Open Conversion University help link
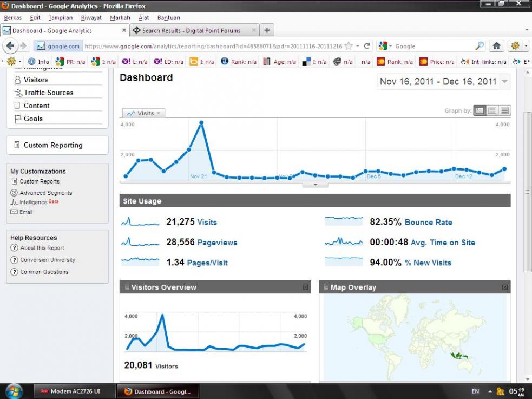 [x=48, y=259]
